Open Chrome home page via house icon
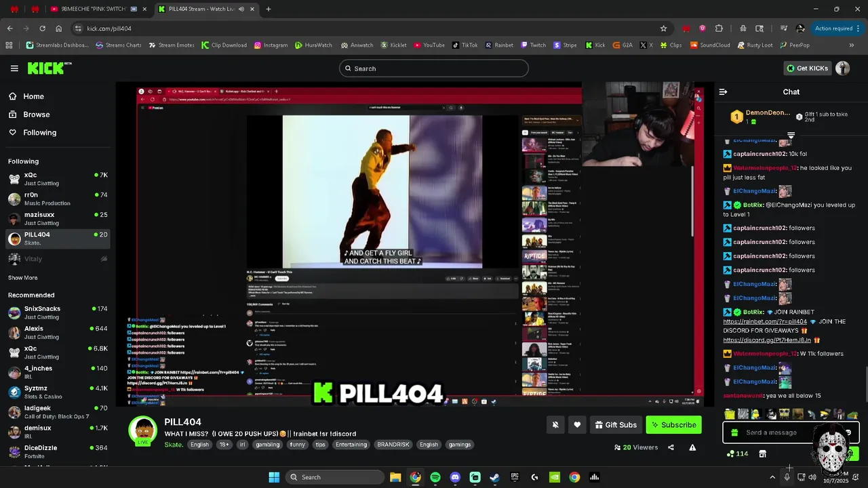Screen dimensions: 868x488 click(58, 28)
